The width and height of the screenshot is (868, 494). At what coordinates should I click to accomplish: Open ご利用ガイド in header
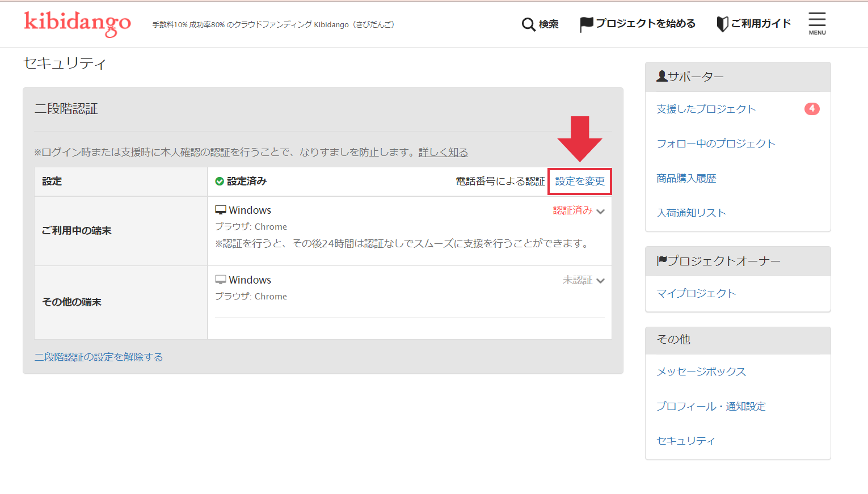761,23
